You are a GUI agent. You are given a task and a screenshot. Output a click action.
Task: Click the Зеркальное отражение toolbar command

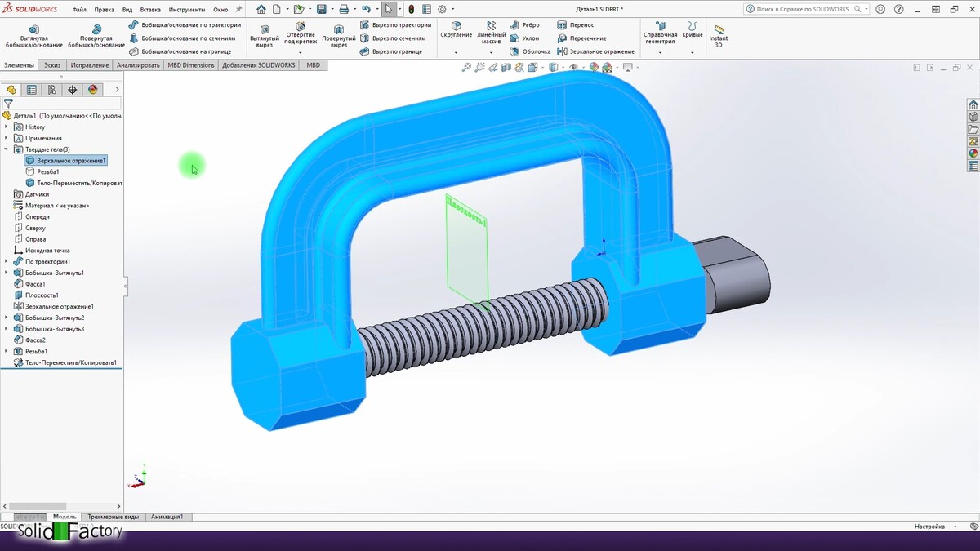click(596, 51)
